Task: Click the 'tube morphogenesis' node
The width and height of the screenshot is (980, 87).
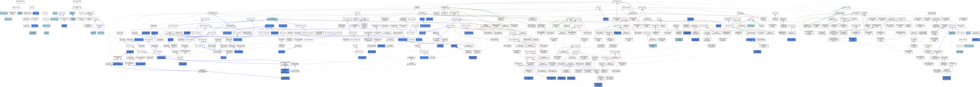Action: (190, 39)
